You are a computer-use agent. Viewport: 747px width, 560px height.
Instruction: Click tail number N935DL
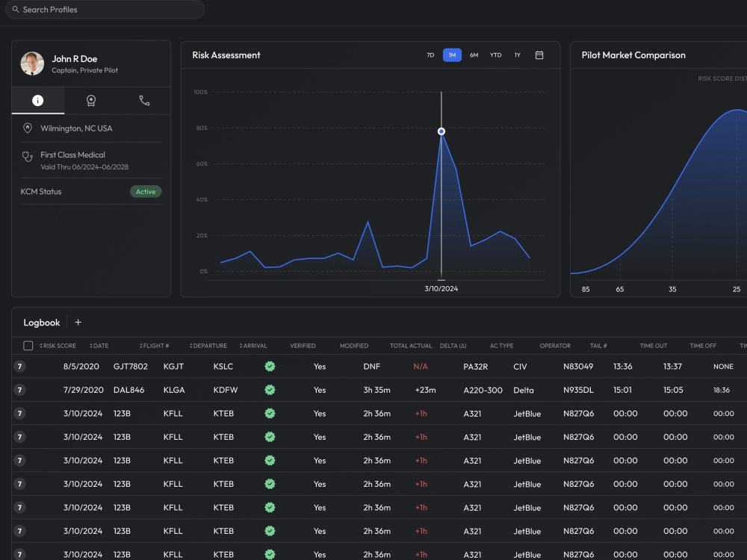pos(578,390)
